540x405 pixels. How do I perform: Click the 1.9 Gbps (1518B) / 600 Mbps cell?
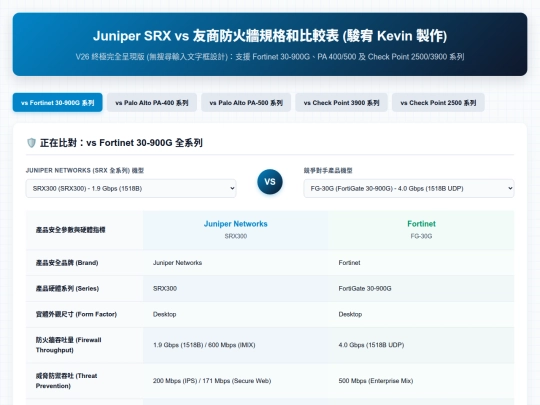click(236, 345)
